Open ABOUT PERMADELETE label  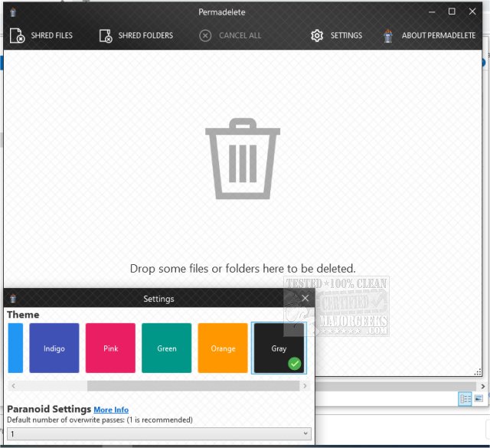point(439,35)
